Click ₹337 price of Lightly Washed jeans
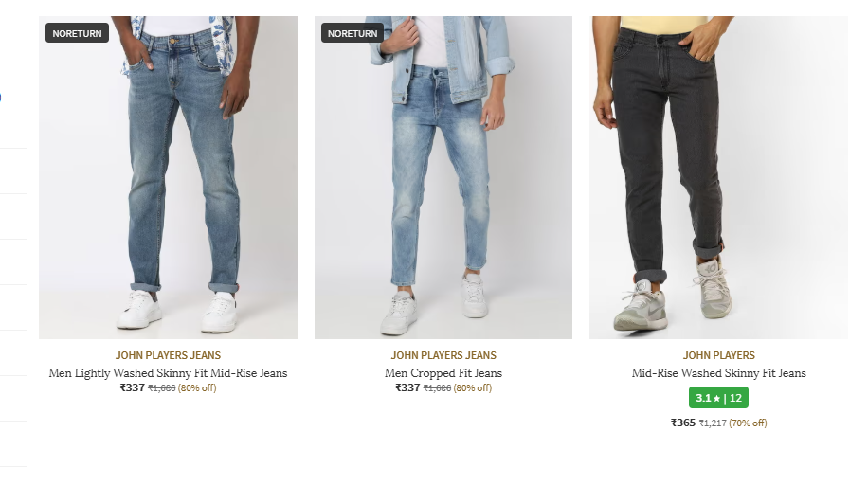 tap(133, 387)
